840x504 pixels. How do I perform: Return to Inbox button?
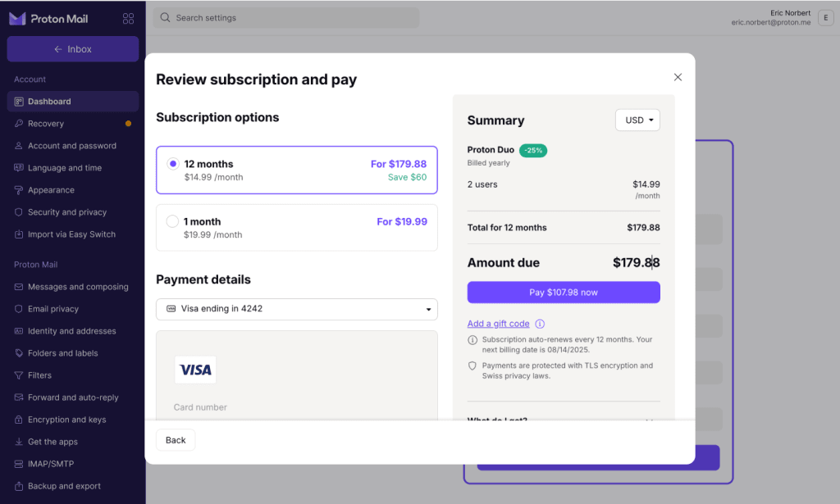(x=73, y=49)
